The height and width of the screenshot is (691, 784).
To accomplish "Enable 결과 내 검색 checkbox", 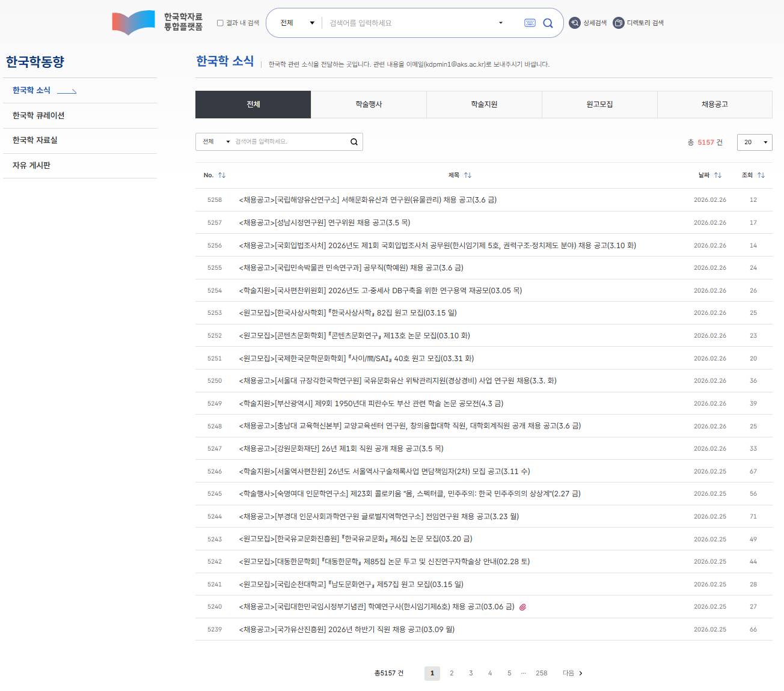I will pos(220,23).
